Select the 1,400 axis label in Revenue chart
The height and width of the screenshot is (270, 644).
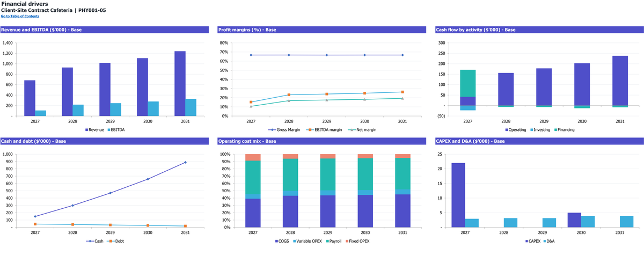(8, 43)
